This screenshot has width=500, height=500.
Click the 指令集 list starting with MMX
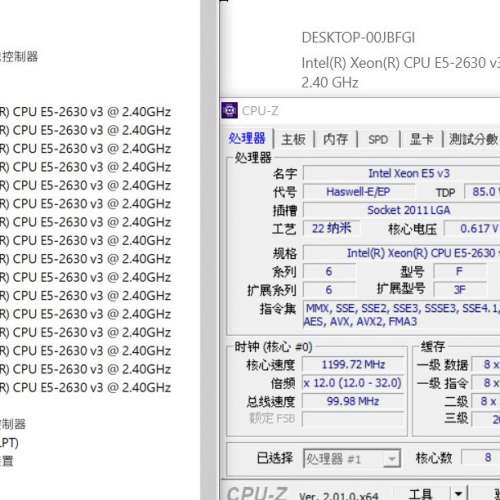coord(402,315)
